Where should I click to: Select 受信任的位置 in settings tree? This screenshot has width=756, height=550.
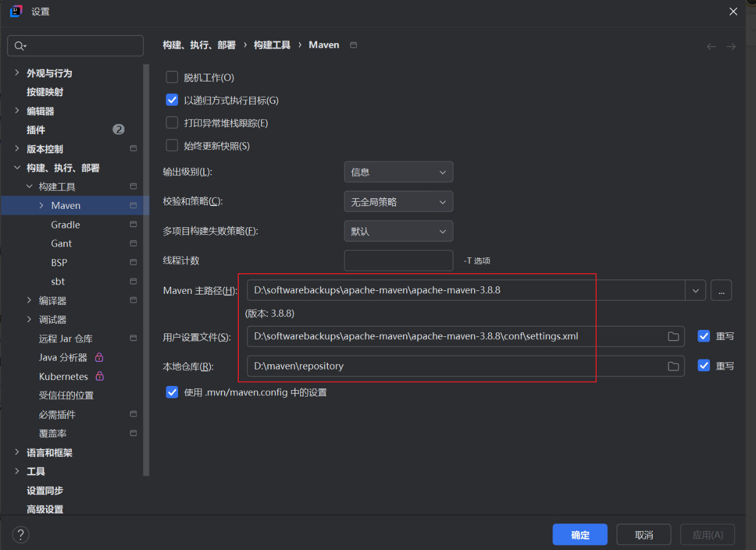pyautogui.click(x=67, y=395)
